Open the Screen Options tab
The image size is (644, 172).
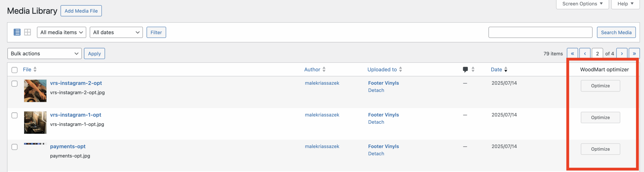(x=582, y=4)
